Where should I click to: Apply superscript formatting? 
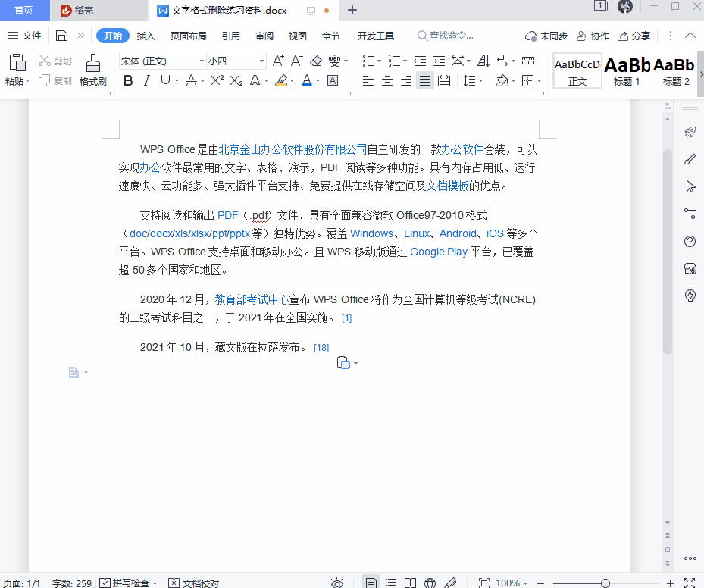[x=217, y=80]
